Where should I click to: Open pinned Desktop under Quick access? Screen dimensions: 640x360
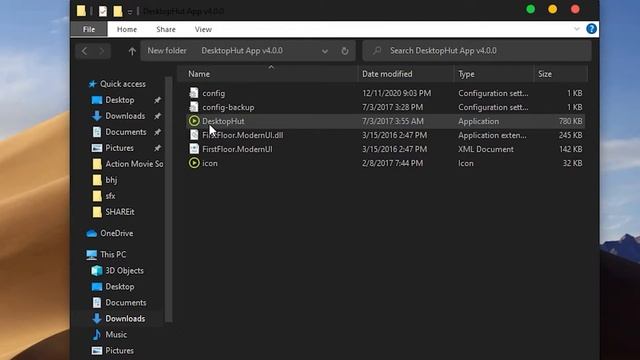click(x=120, y=100)
